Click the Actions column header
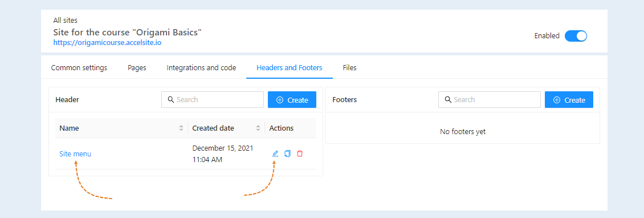Screen dimensions: 644x218 click(282, 128)
